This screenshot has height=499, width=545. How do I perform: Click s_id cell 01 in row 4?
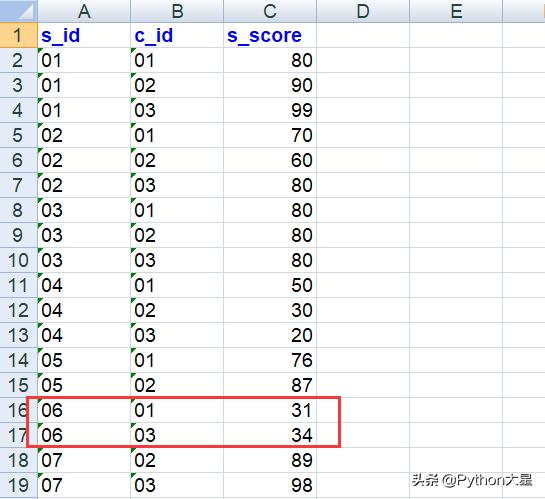point(84,110)
